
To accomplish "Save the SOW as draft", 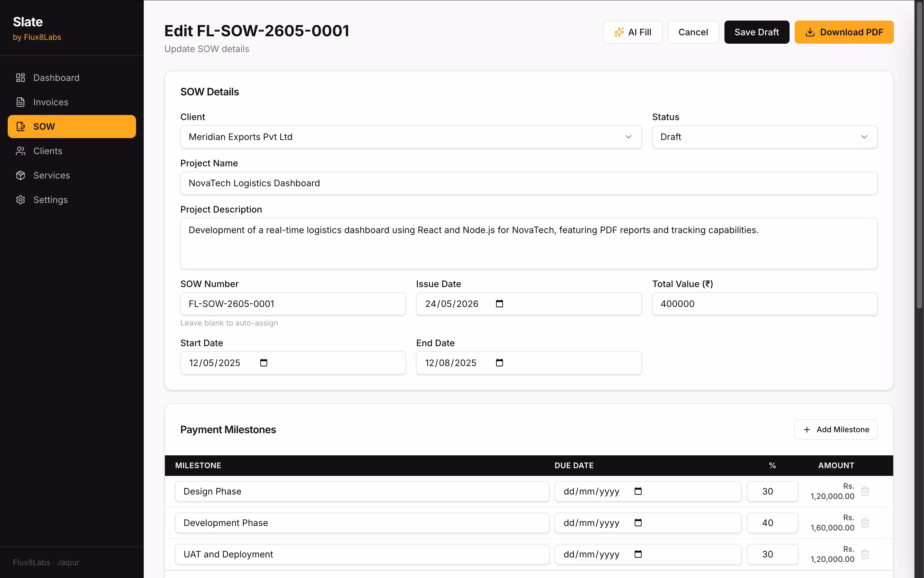I will point(757,32).
